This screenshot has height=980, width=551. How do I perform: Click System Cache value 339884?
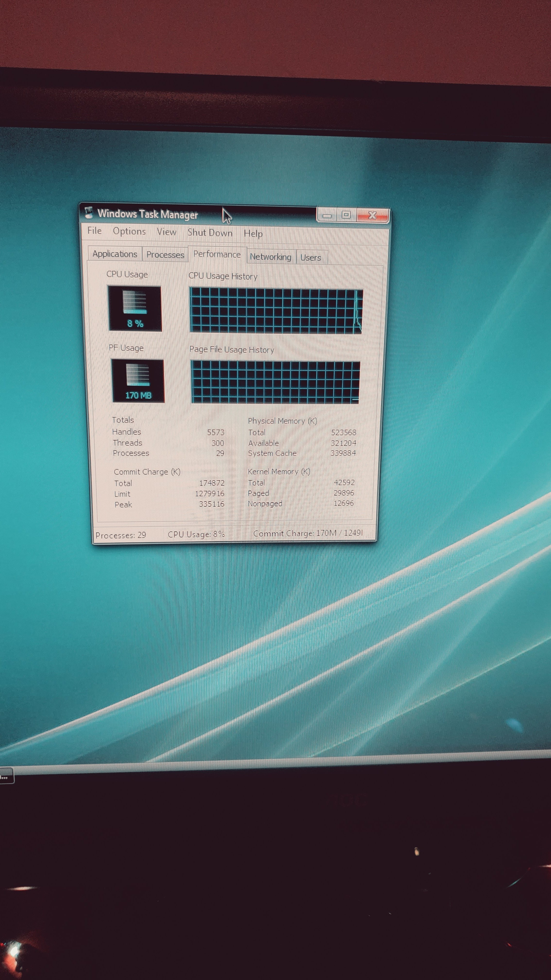coord(343,453)
